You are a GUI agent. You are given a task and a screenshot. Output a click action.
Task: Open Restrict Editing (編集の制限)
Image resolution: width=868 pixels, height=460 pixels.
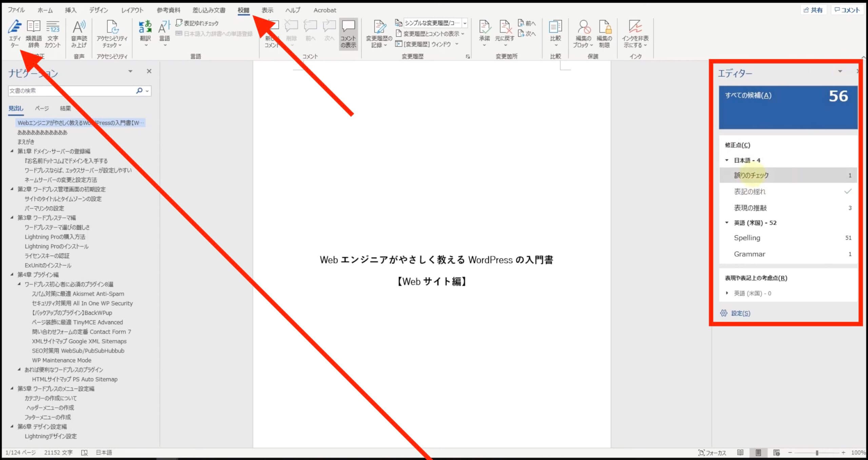click(x=604, y=33)
